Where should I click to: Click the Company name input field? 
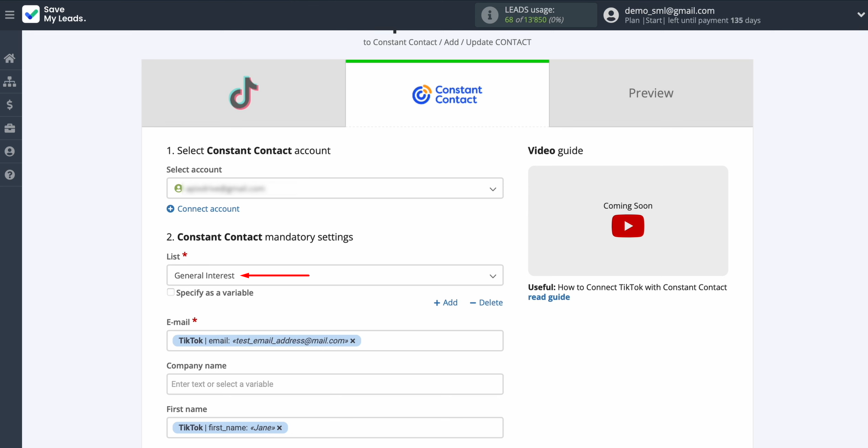[x=335, y=384]
